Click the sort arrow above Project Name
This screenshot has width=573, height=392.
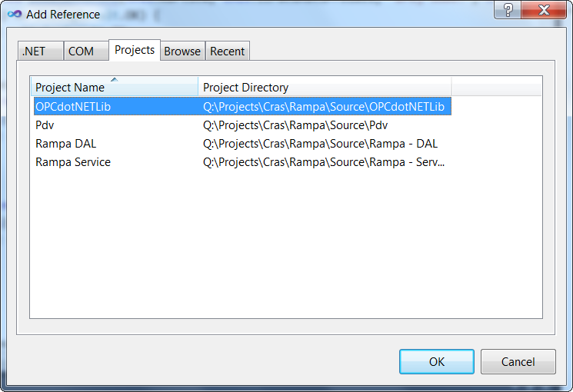coord(114,79)
